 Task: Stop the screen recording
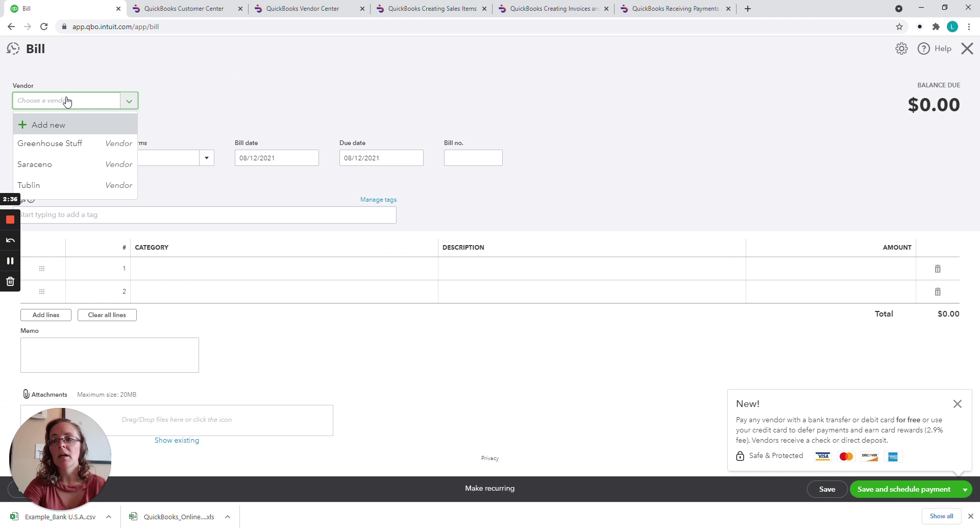(10, 220)
